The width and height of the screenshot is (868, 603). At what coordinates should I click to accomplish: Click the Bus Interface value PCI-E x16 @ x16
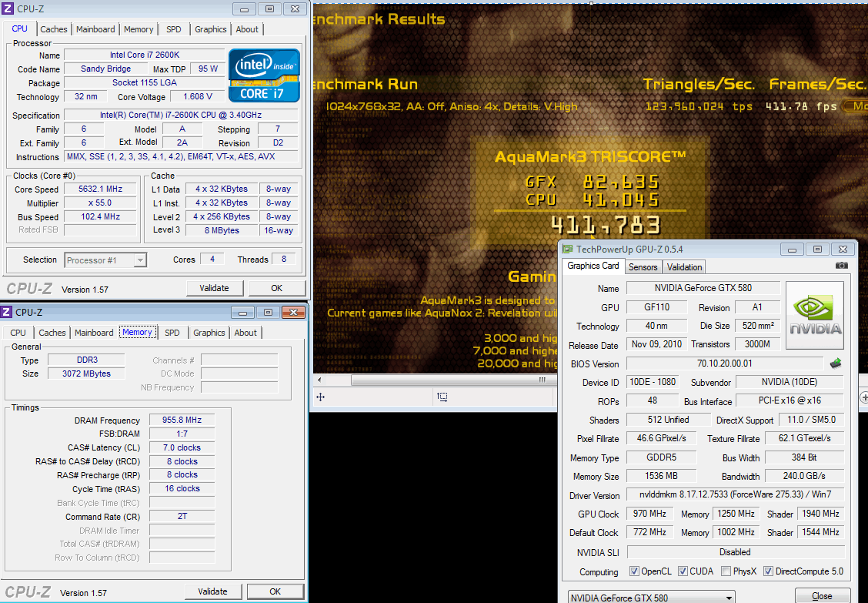pyautogui.click(x=790, y=400)
